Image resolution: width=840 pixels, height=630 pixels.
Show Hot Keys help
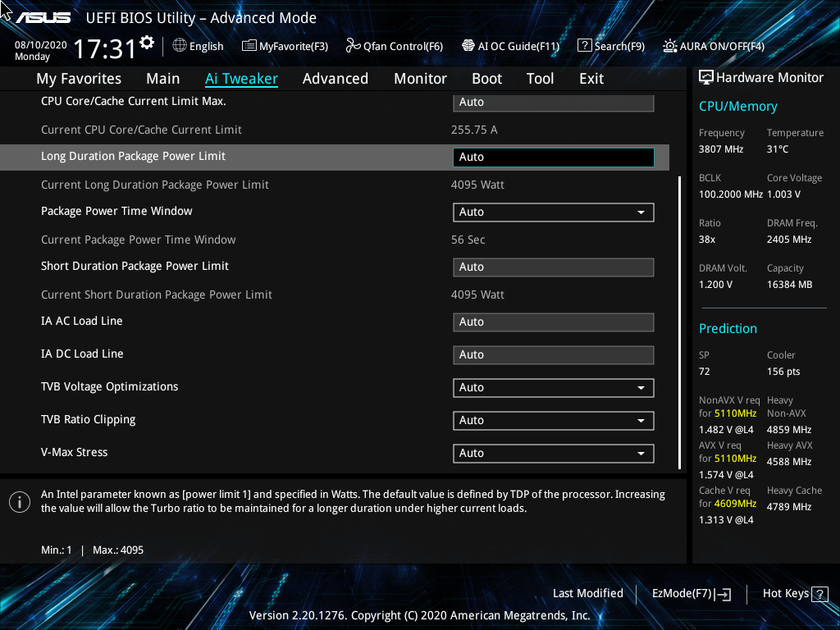[795, 594]
